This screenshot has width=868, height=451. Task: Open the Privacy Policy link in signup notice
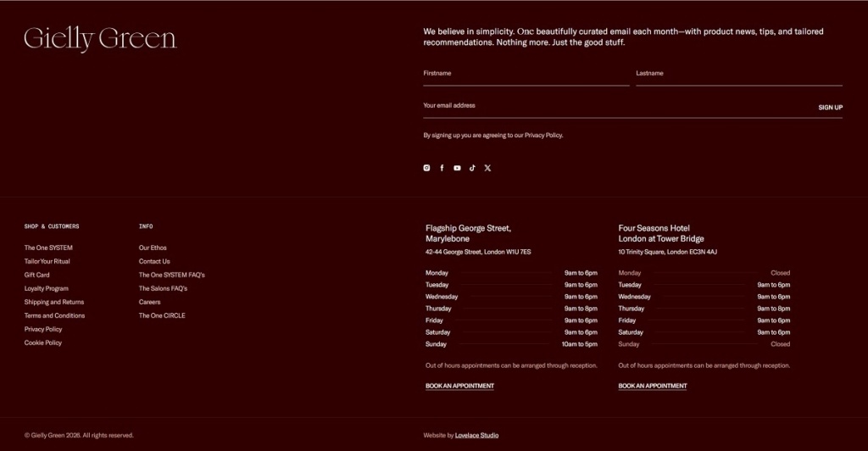(543, 135)
